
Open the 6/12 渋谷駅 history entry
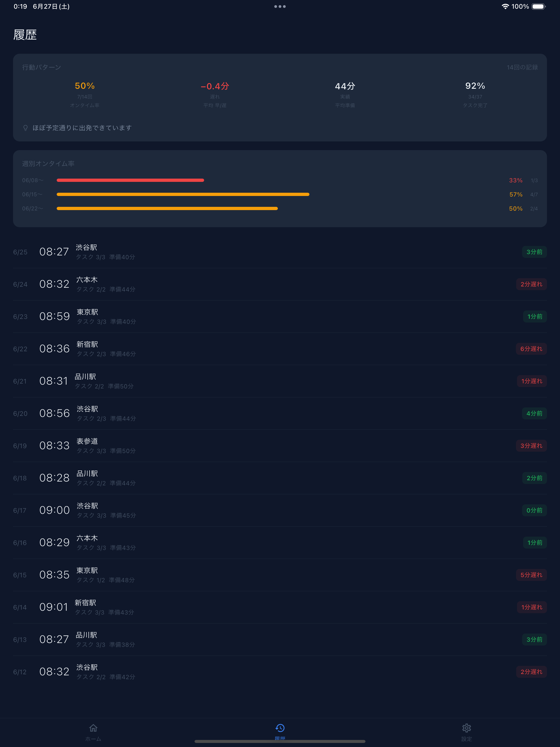click(280, 672)
